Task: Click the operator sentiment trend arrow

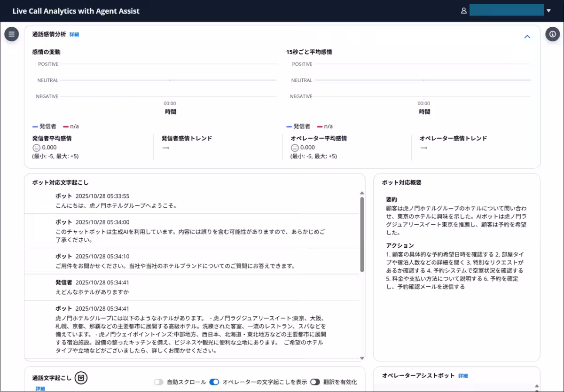Action: tap(423, 148)
